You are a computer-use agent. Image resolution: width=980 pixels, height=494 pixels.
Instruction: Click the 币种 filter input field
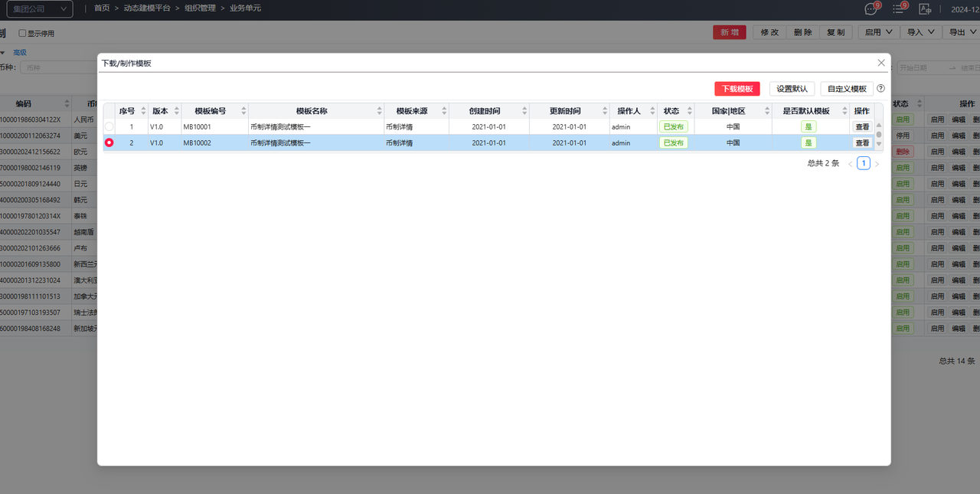[x=57, y=67]
